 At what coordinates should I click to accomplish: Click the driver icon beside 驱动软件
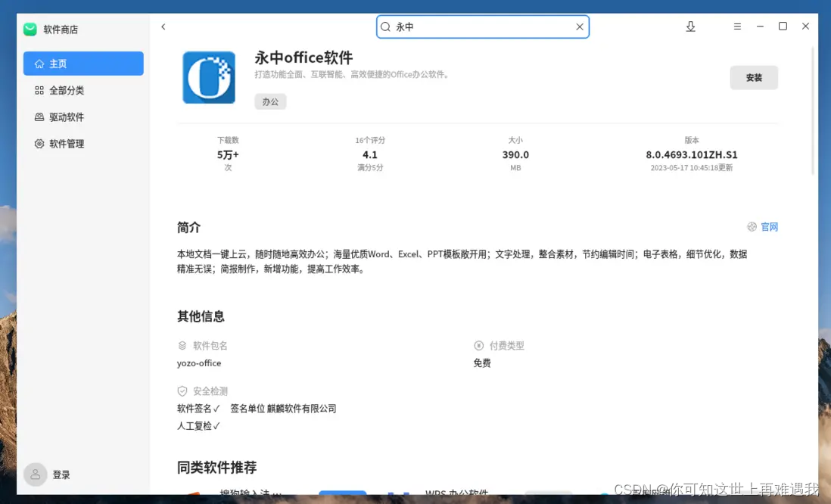39,117
